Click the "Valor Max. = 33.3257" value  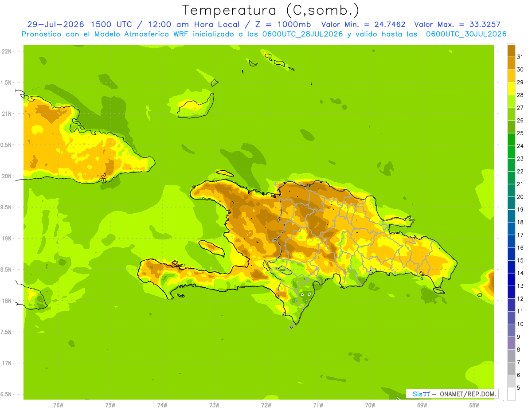tap(458, 24)
